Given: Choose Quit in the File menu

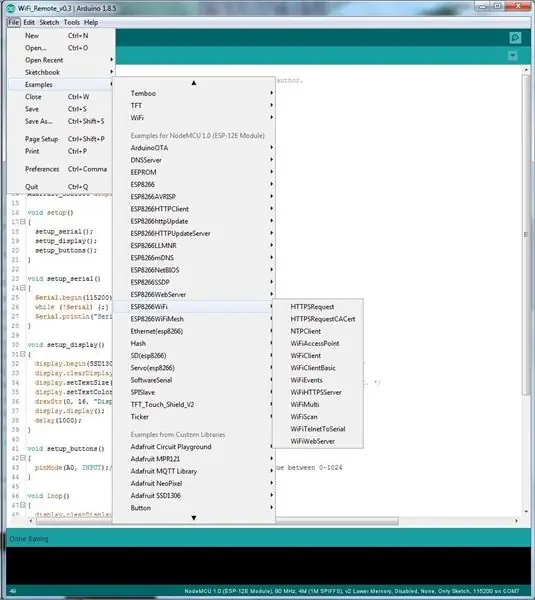Looking at the screenshot, I should (x=61, y=187).
